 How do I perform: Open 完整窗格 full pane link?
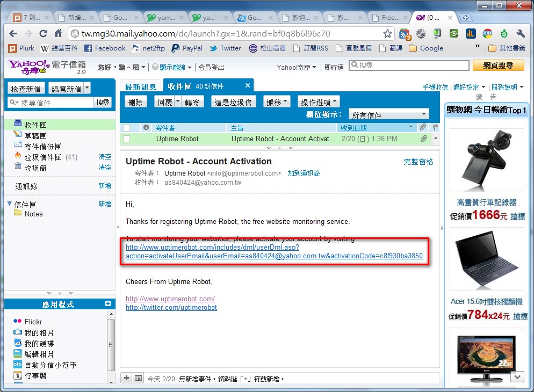pos(418,162)
